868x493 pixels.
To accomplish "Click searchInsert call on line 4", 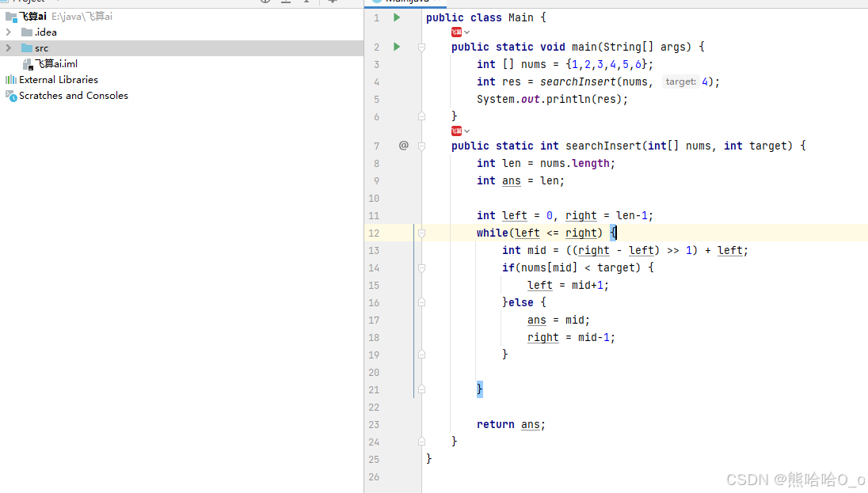I will 577,82.
